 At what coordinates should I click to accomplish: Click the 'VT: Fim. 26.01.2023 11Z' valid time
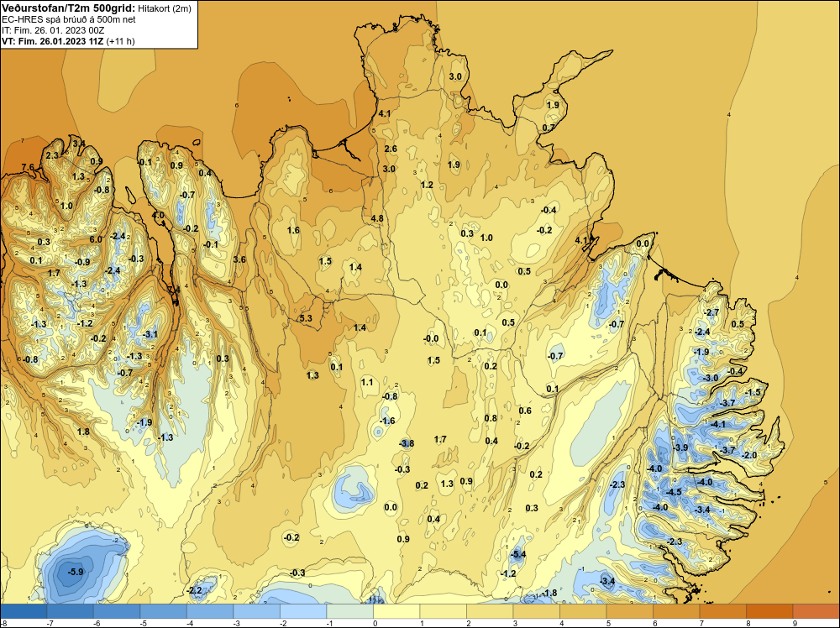[x=53, y=41]
